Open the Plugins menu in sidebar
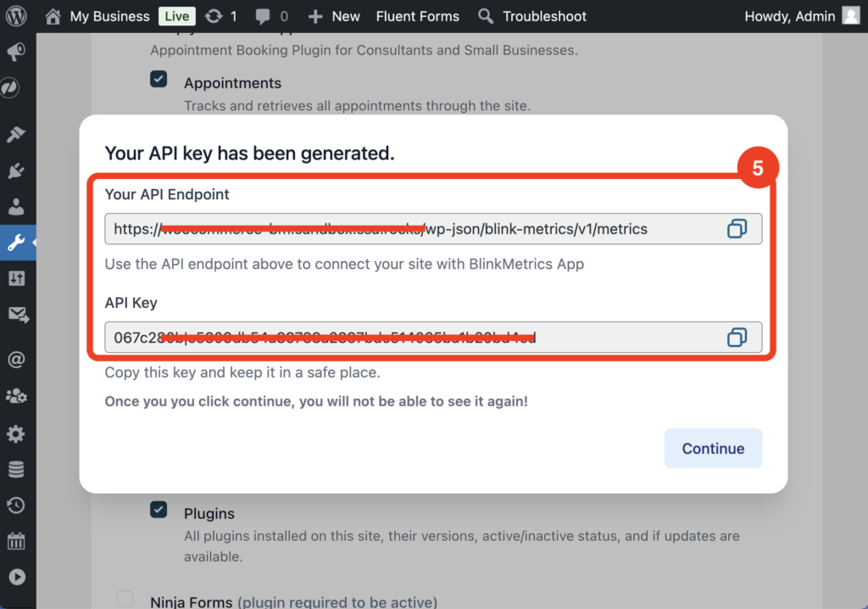Screen dimensions: 868x609 pyautogui.click(x=16, y=171)
